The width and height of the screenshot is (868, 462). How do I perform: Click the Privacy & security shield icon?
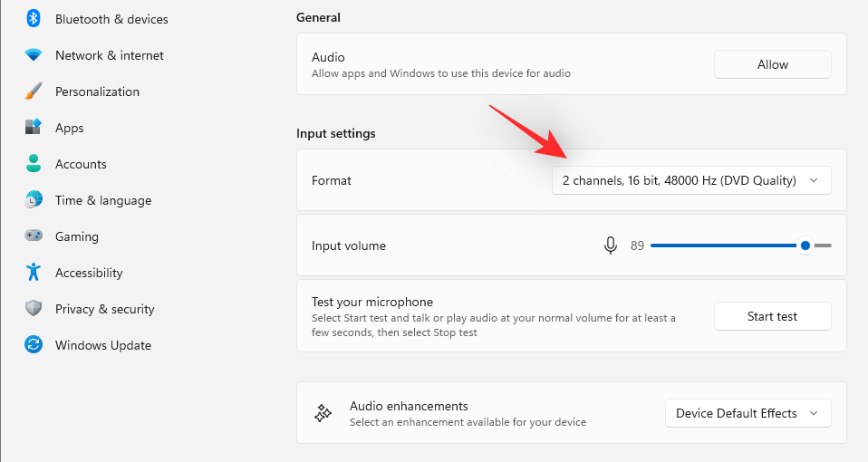click(34, 309)
